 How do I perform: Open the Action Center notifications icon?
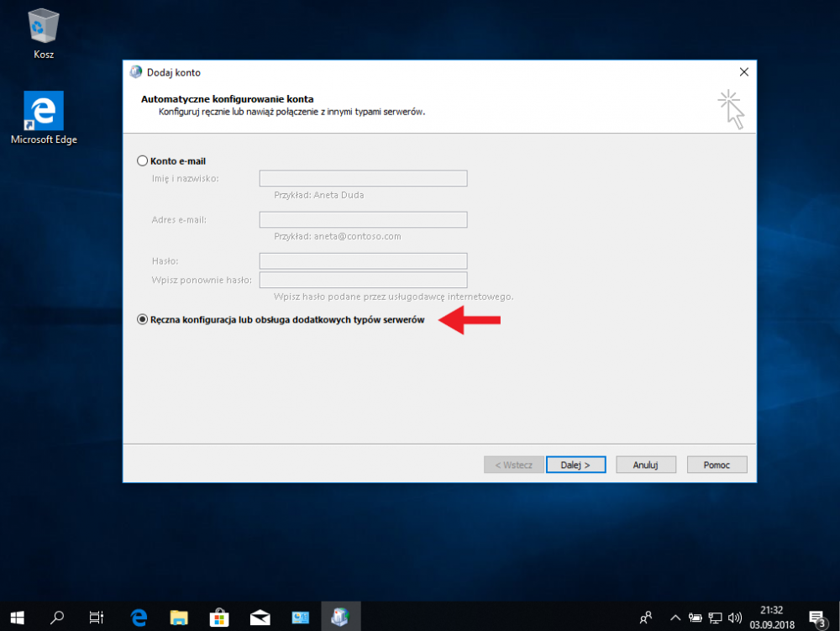tap(817, 618)
